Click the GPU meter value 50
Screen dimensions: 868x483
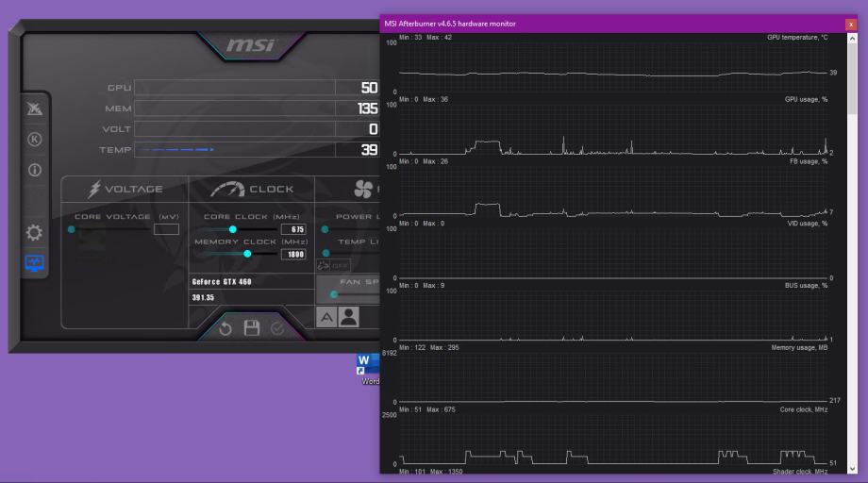(x=369, y=88)
